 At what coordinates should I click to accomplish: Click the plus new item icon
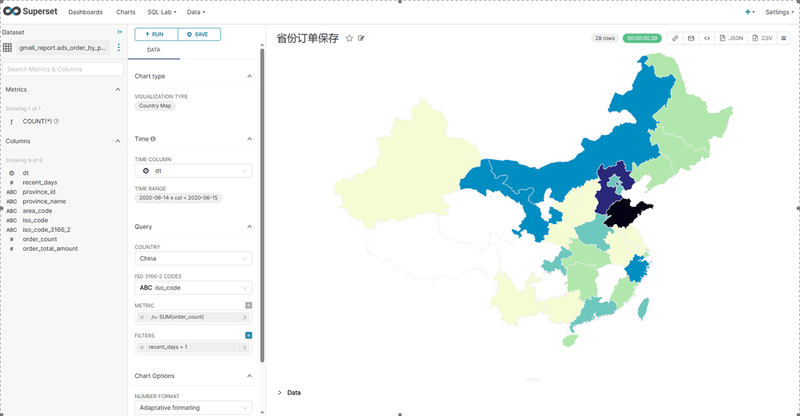[x=749, y=12]
